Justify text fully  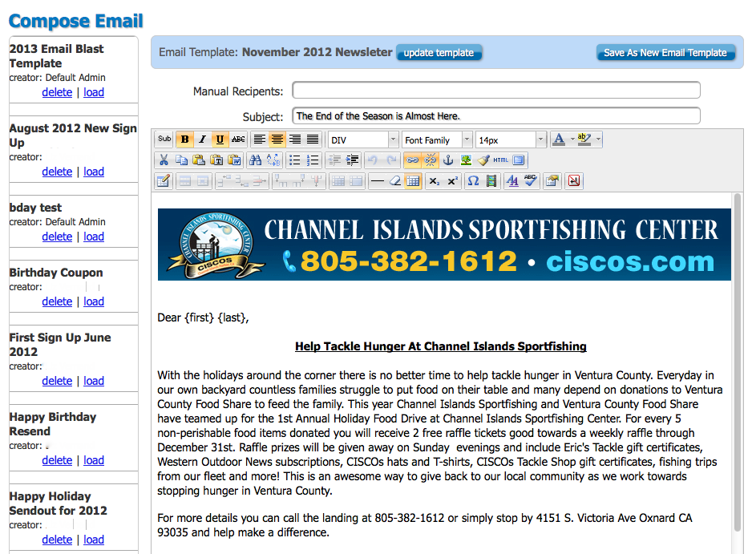pyautogui.click(x=313, y=140)
